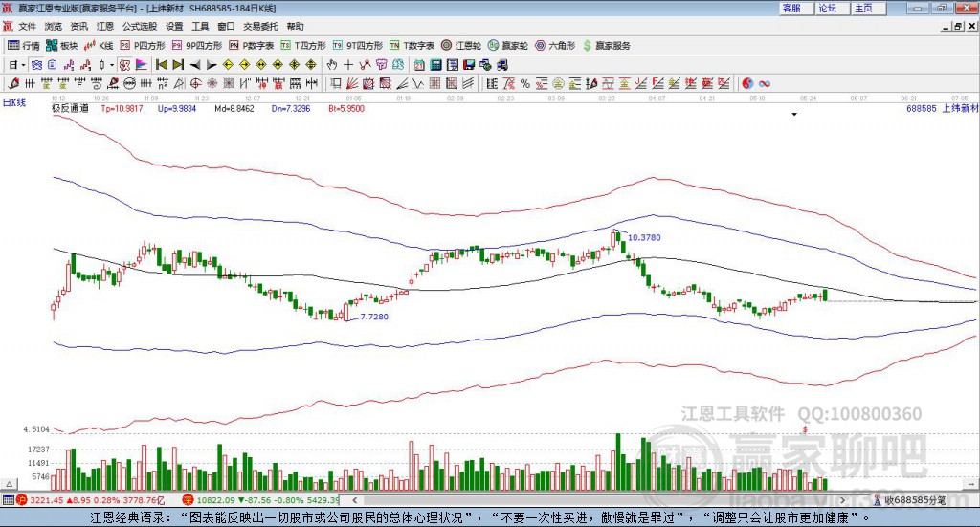980x527 pixels.
Task: Click the 论坛 forum button
Action: pyautogui.click(x=832, y=8)
